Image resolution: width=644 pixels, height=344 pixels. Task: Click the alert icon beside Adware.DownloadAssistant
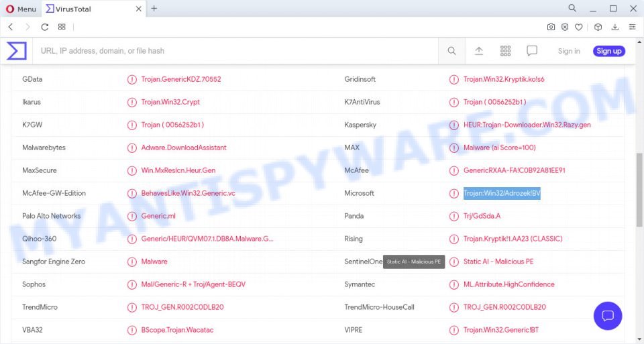(132, 148)
